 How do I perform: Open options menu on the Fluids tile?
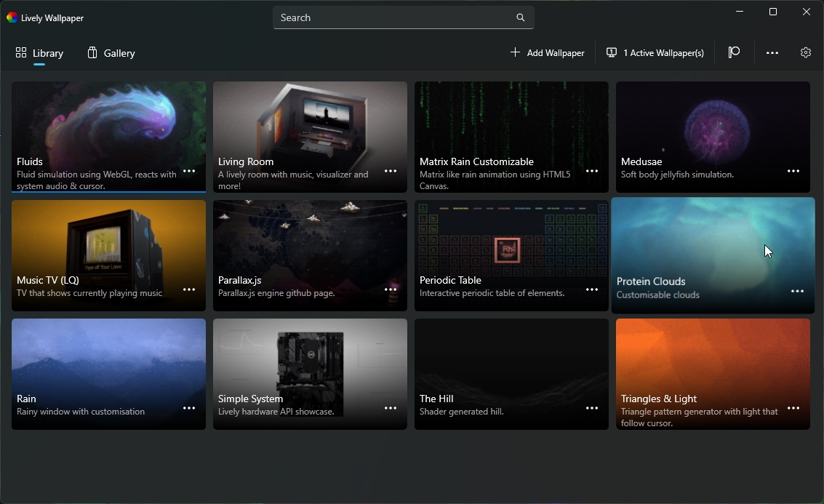click(189, 170)
